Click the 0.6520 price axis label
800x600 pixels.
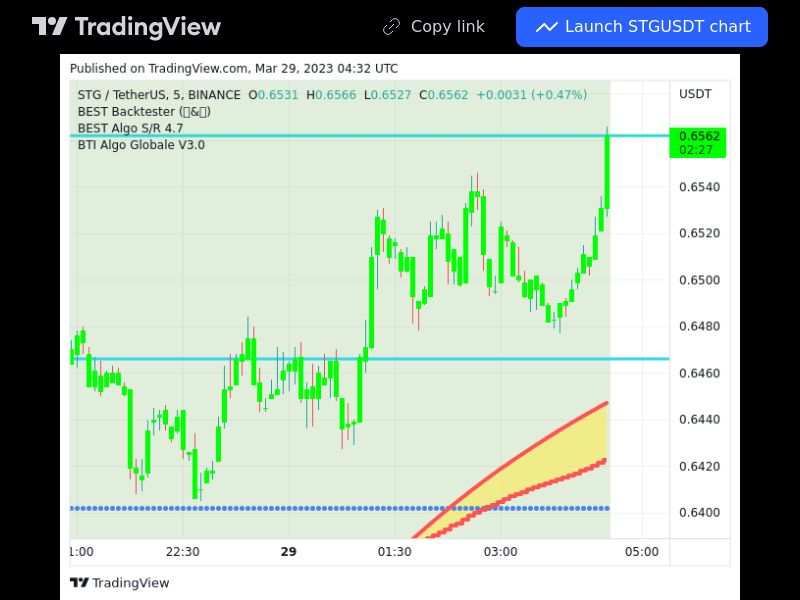point(699,233)
